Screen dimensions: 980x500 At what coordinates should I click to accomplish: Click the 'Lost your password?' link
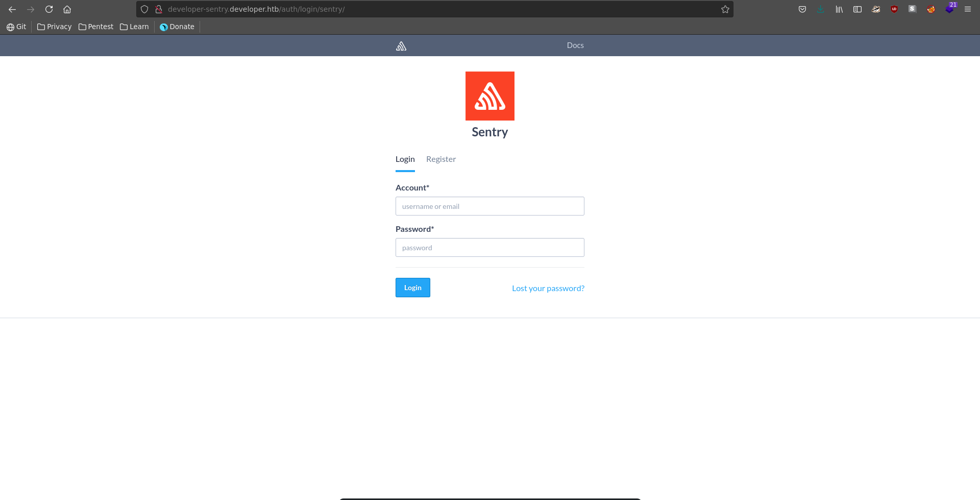548,289
